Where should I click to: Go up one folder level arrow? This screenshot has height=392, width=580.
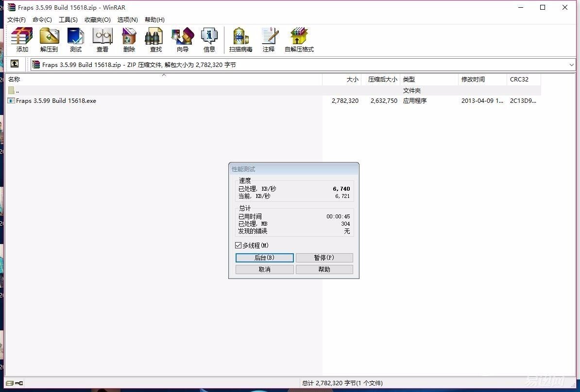point(15,64)
